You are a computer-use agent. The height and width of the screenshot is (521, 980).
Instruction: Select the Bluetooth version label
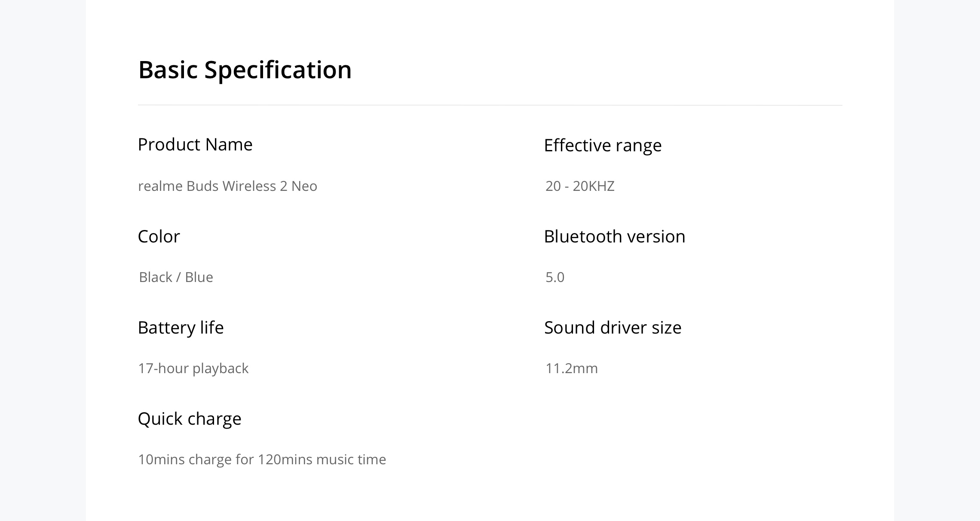click(615, 236)
